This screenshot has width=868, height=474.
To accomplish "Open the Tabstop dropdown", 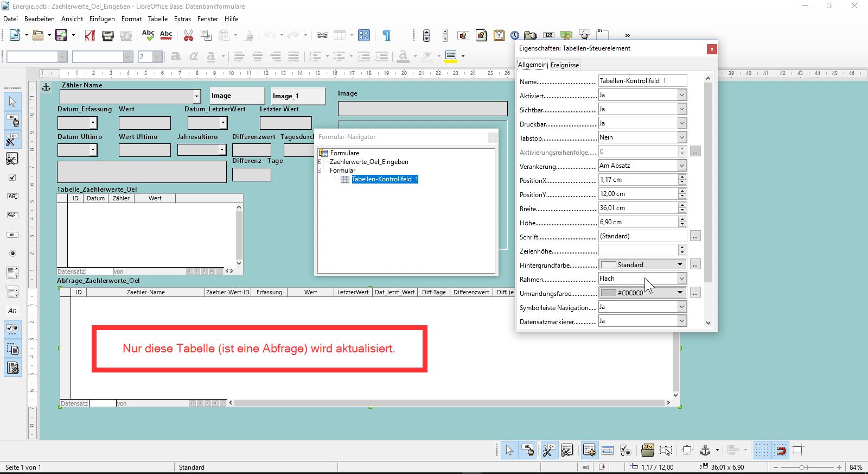I will point(681,137).
